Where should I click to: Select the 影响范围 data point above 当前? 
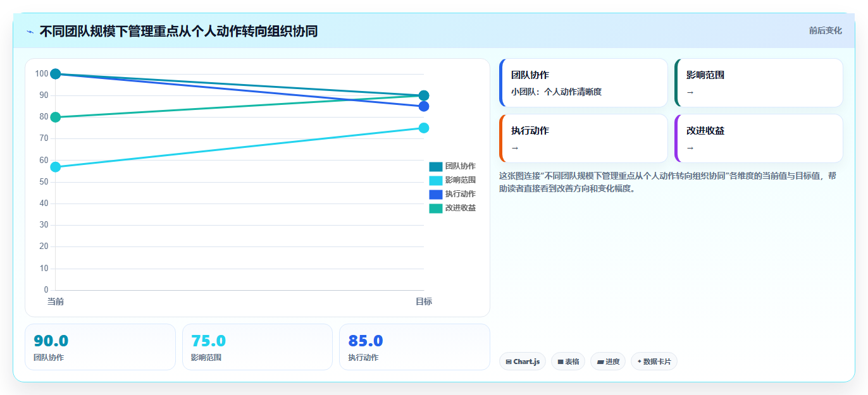[x=56, y=167]
